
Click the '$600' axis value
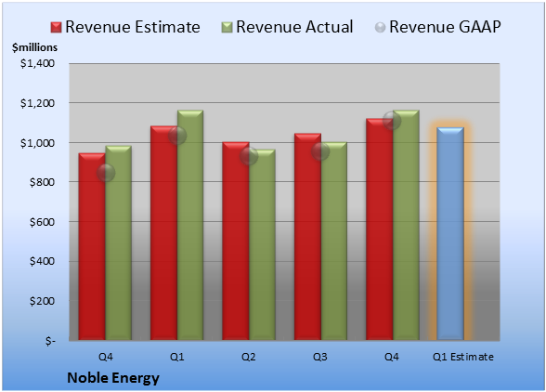(x=42, y=222)
